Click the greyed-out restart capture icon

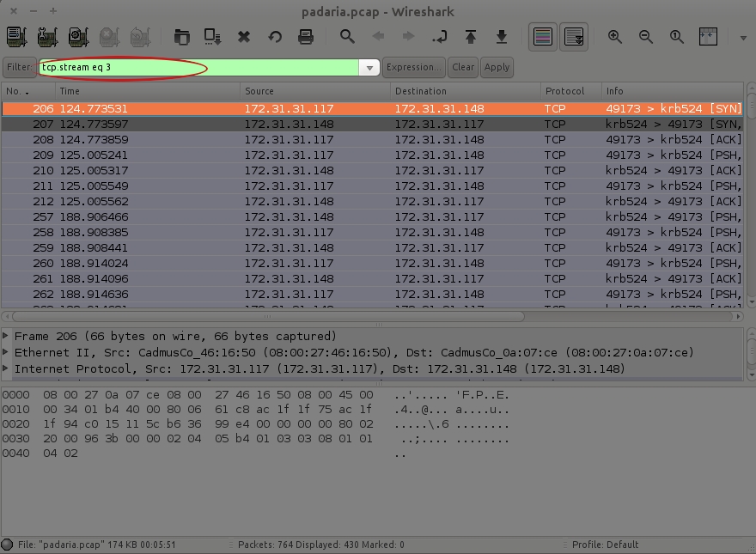point(140,37)
